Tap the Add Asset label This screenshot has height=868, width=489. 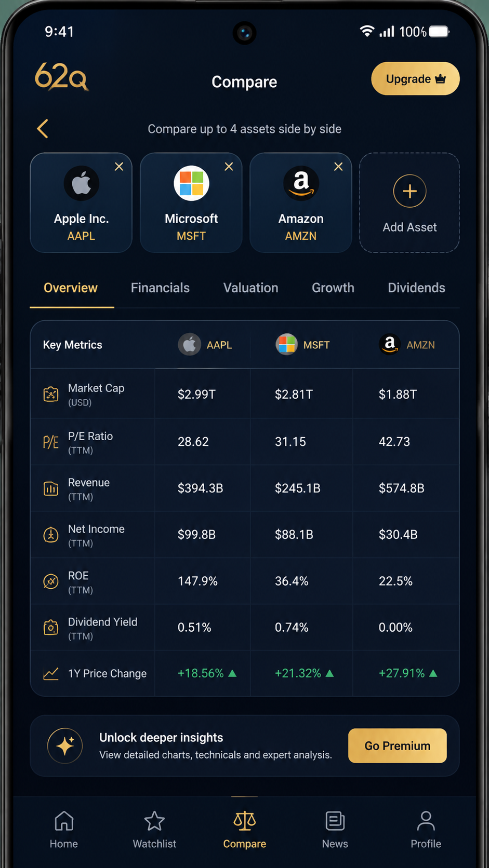[409, 227]
